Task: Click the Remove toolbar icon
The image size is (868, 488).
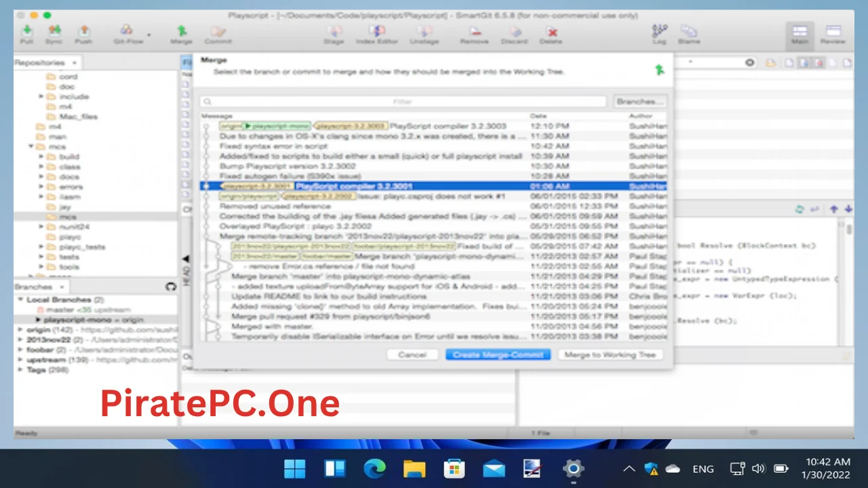Action: [475, 34]
